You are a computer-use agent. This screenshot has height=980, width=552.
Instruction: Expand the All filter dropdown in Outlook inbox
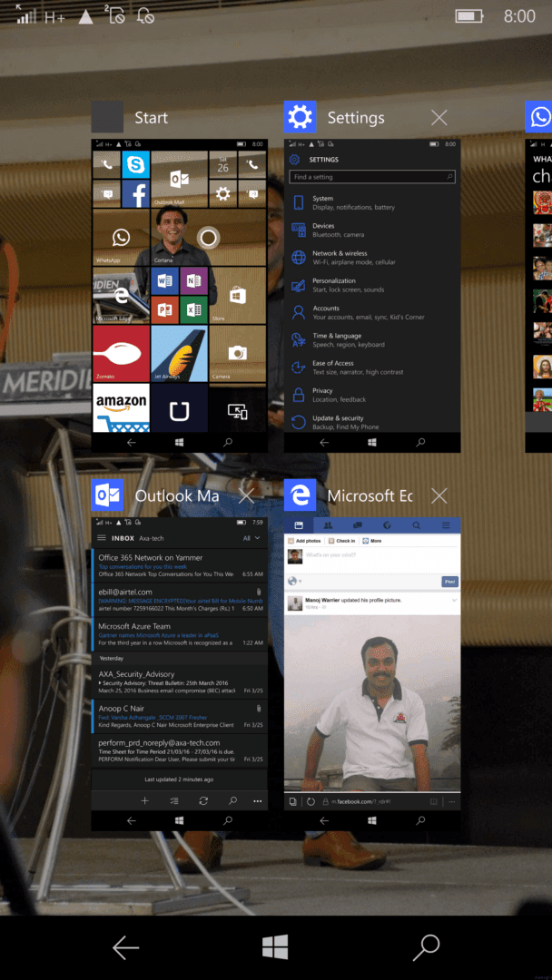tap(251, 538)
